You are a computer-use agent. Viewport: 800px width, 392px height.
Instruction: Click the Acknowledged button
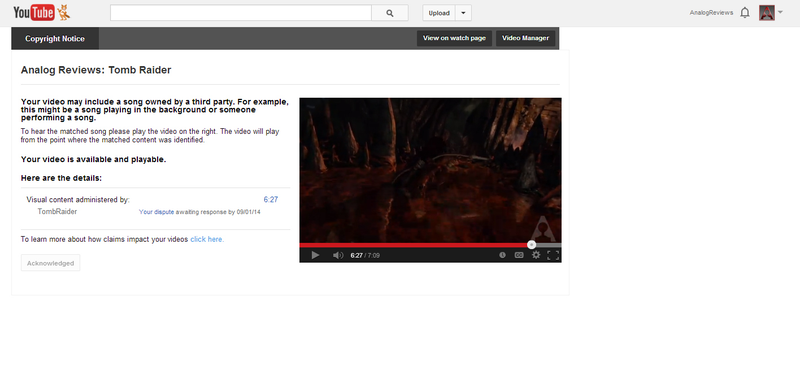(51, 263)
